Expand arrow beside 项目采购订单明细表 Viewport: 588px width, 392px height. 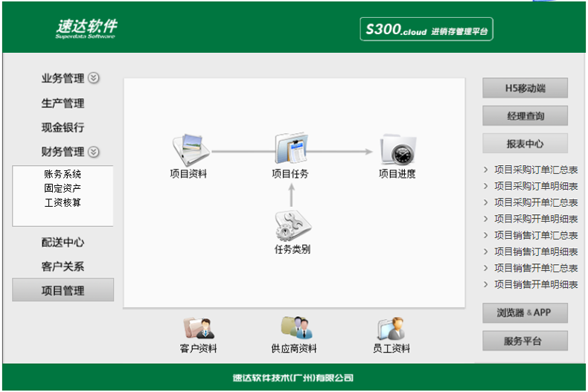pyautogui.click(x=485, y=186)
